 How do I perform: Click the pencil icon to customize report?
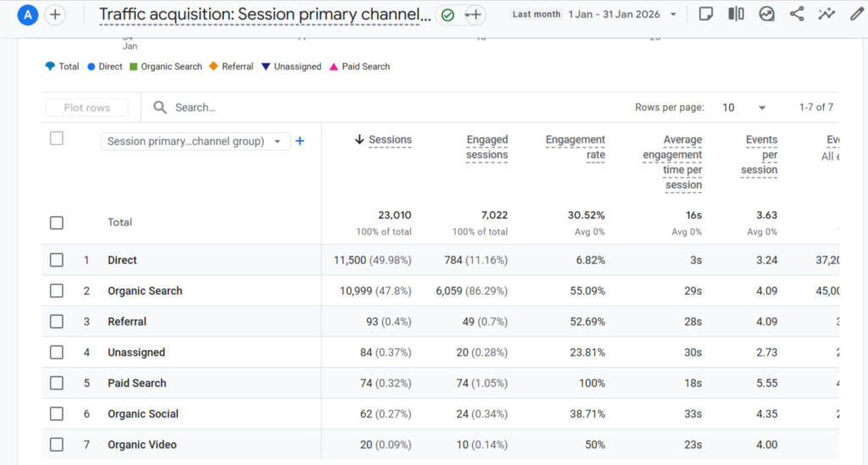point(856,14)
